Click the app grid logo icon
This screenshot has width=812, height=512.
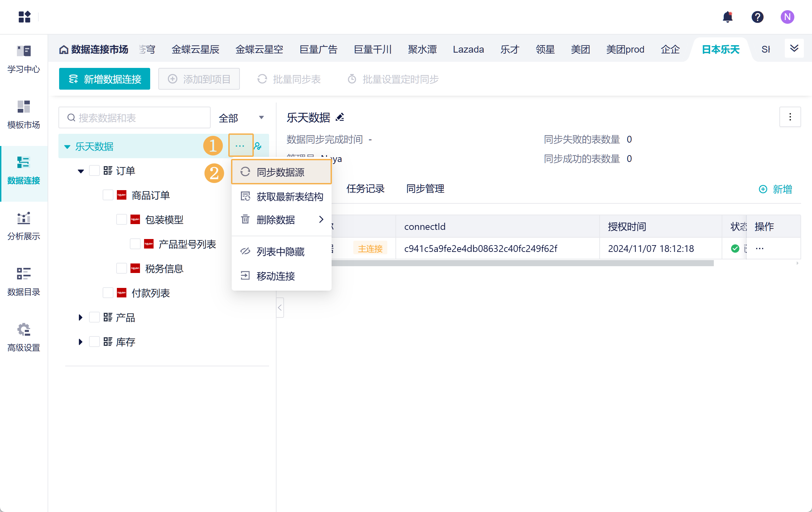click(24, 17)
